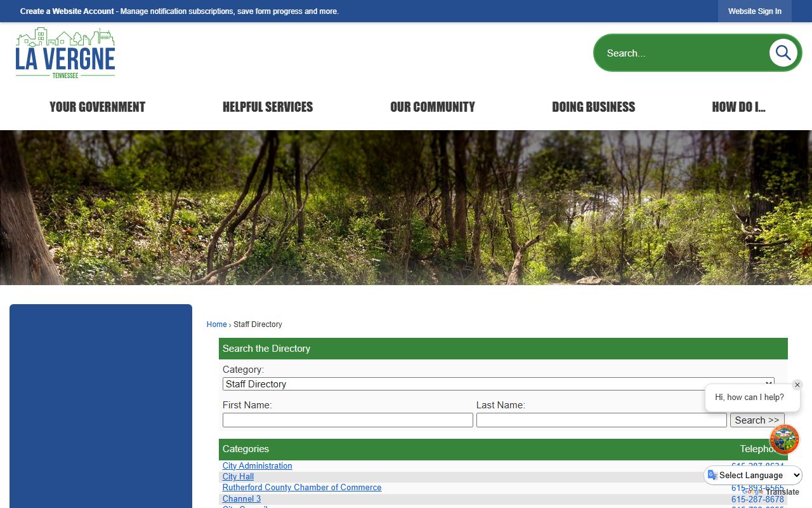
Task: Focus the Last Name input field
Action: coord(601,420)
